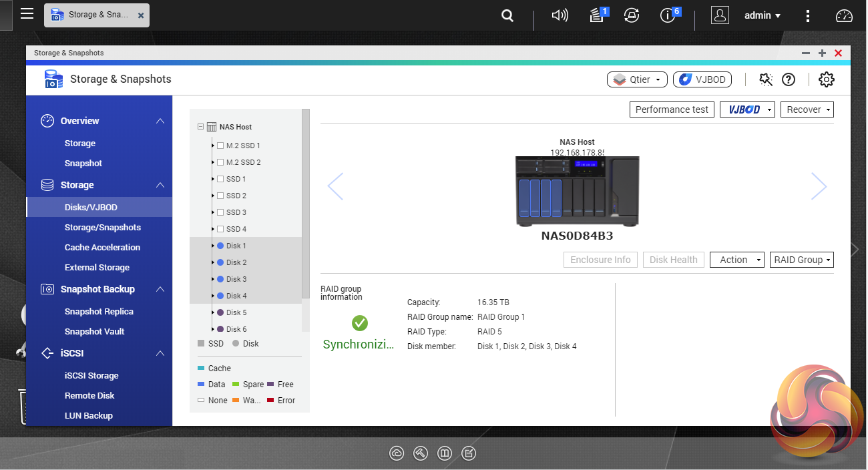The image size is (868, 470).
Task: Collapse the NAS Host tree node
Action: pos(200,127)
